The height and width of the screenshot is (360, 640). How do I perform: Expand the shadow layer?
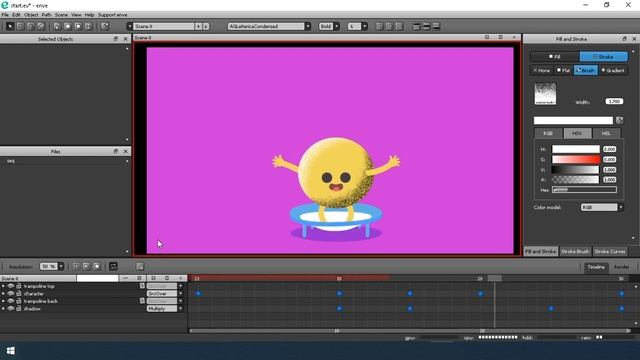[x=3, y=309]
